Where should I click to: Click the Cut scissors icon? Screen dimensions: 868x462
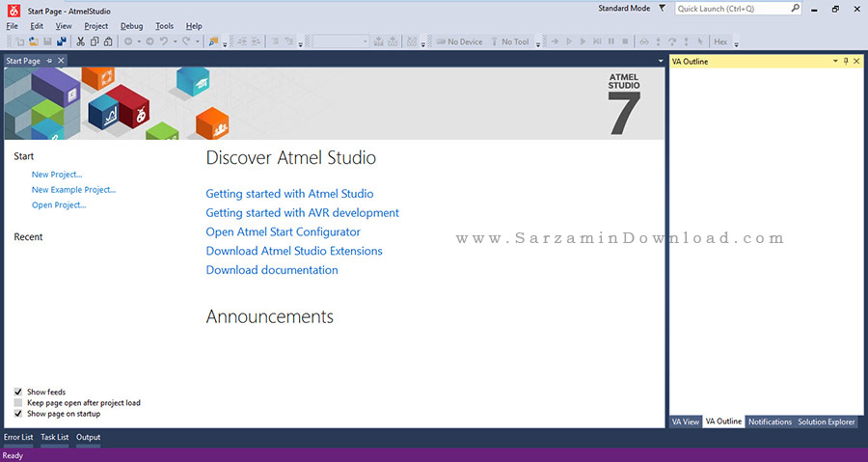(x=80, y=41)
